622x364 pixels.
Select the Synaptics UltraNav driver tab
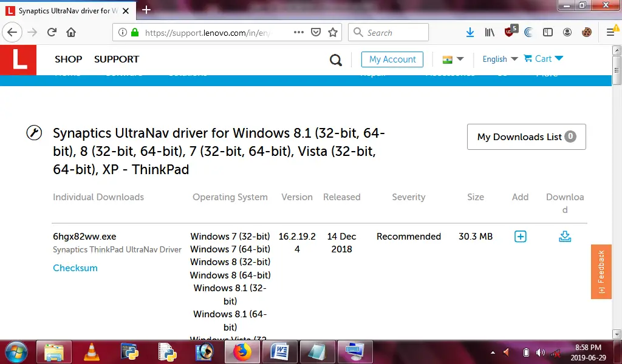pos(68,11)
